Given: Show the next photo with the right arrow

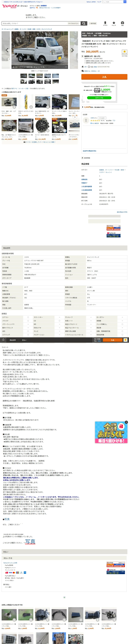Looking at the screenshot, I should (x=73, y=50).
